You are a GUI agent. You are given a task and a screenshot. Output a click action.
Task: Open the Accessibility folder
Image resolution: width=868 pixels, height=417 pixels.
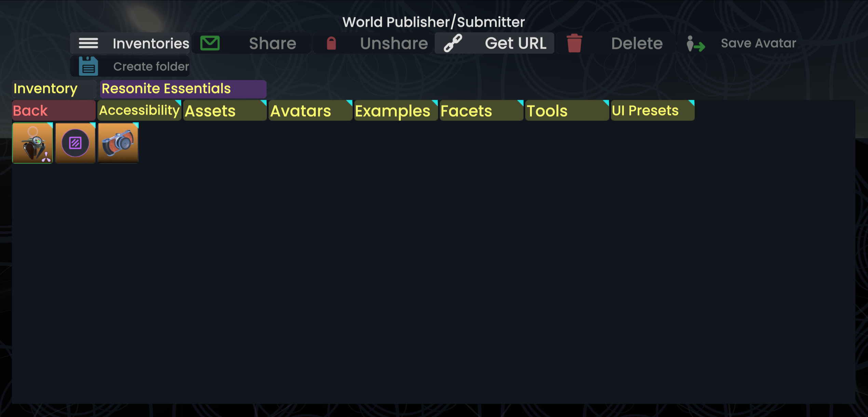click(139, 110)
